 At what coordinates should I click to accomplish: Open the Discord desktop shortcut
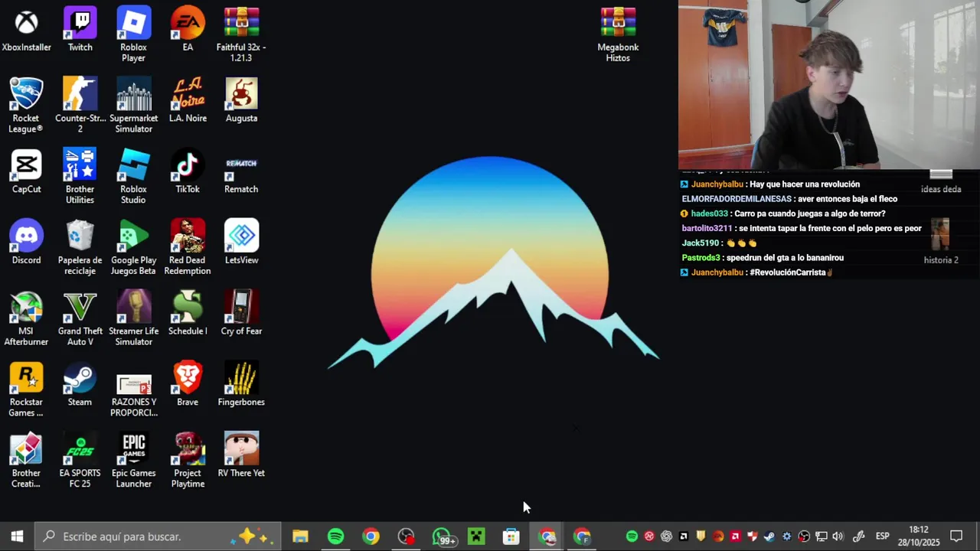(x=26, y=243)
